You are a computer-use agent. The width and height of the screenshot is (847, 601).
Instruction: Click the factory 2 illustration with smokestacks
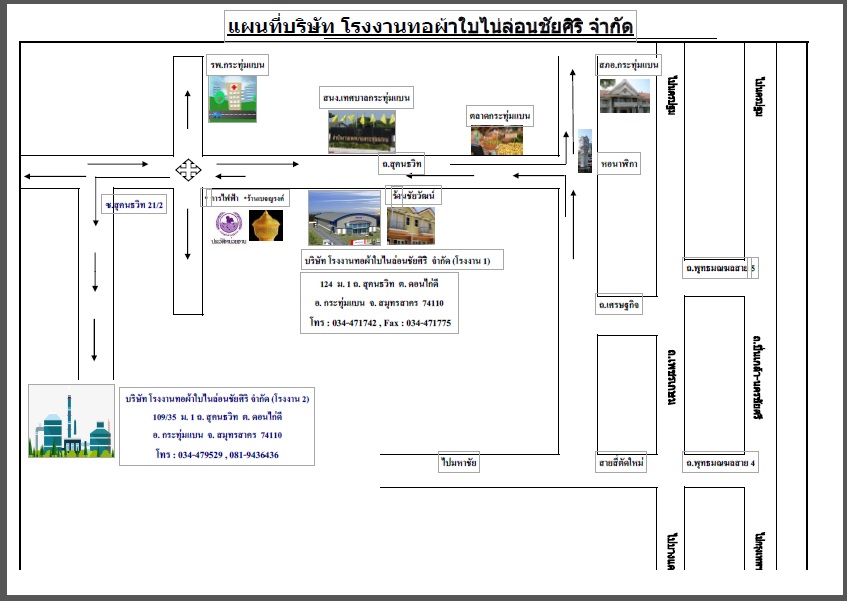(71, 421)
